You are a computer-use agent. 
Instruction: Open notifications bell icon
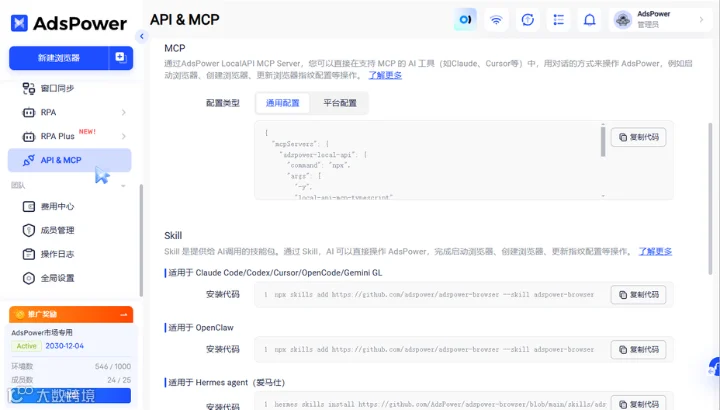click(590, 20)
